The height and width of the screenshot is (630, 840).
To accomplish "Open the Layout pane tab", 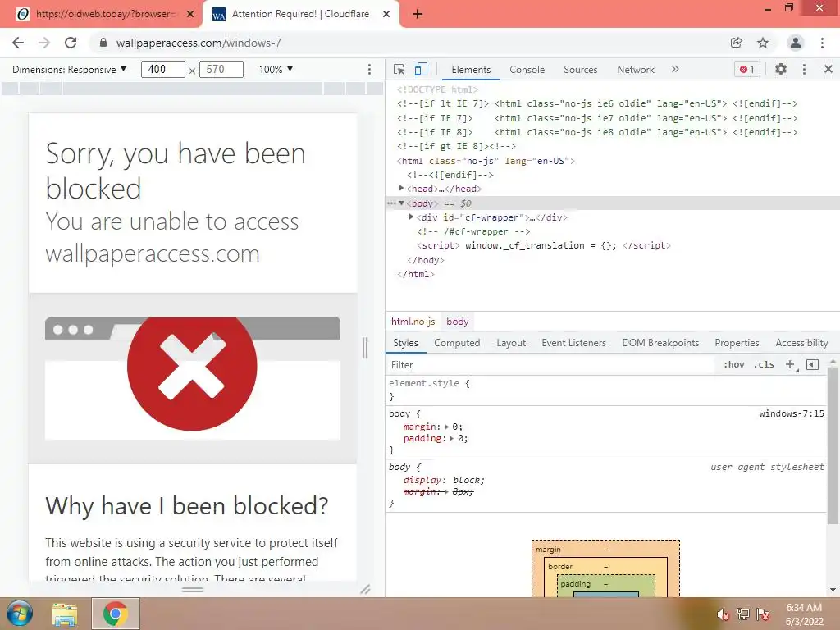I will point(511,343).
